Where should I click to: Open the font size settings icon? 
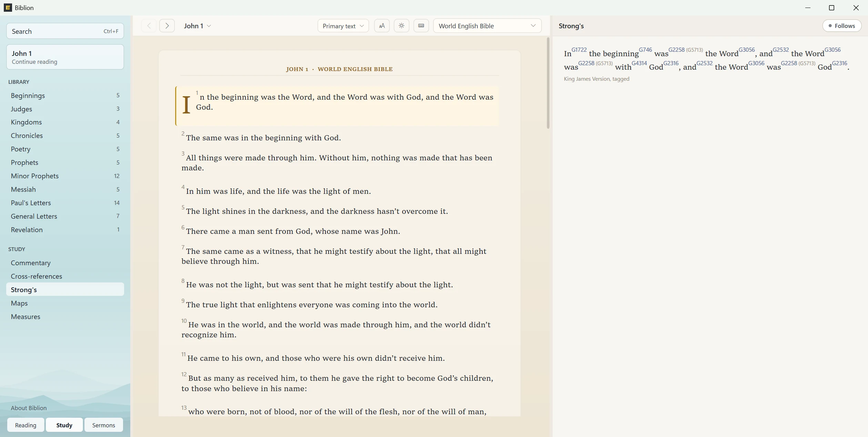point(382,26)
